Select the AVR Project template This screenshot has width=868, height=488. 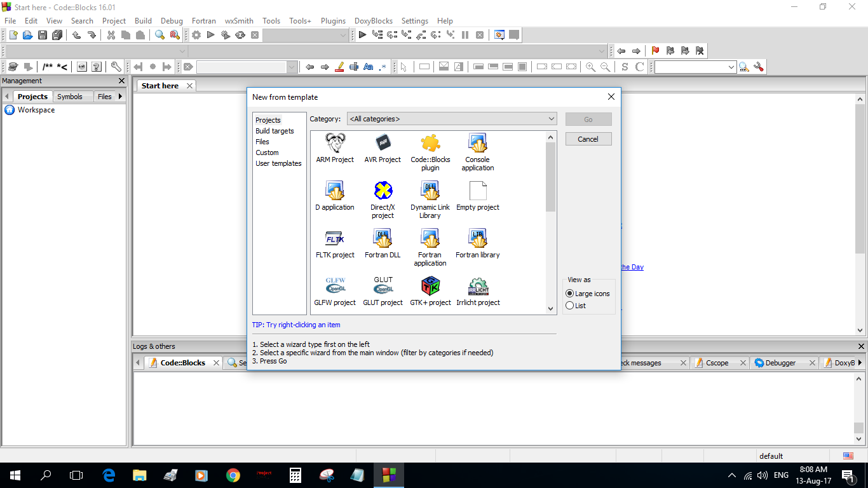383,148
